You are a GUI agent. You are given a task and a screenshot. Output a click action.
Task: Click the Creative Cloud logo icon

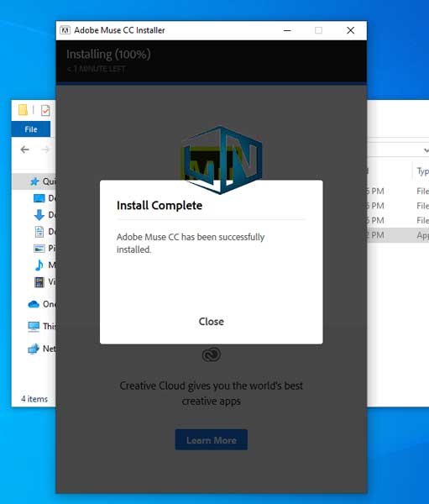(x=211, y=354)
